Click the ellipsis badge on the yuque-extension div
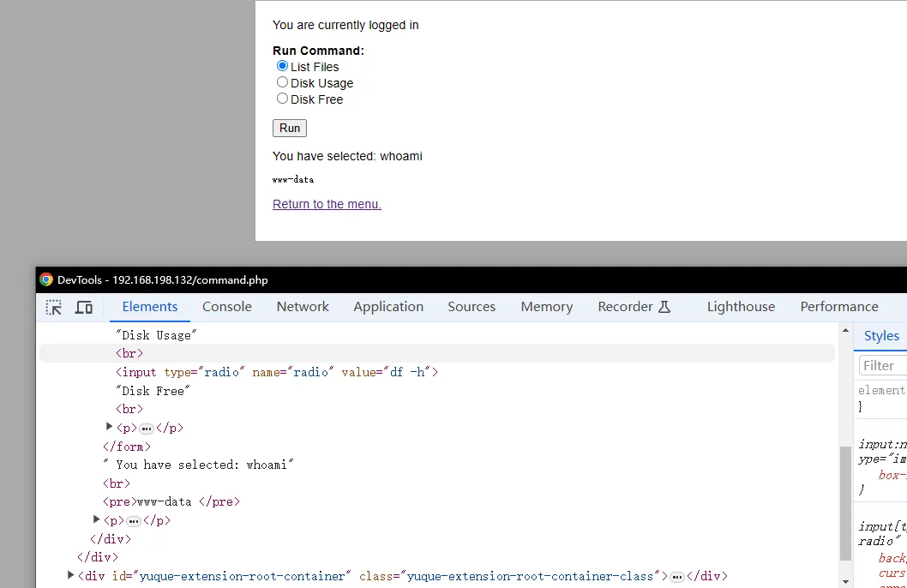The height and width of the screenshot is (588, 907). [x=677, y=577]
